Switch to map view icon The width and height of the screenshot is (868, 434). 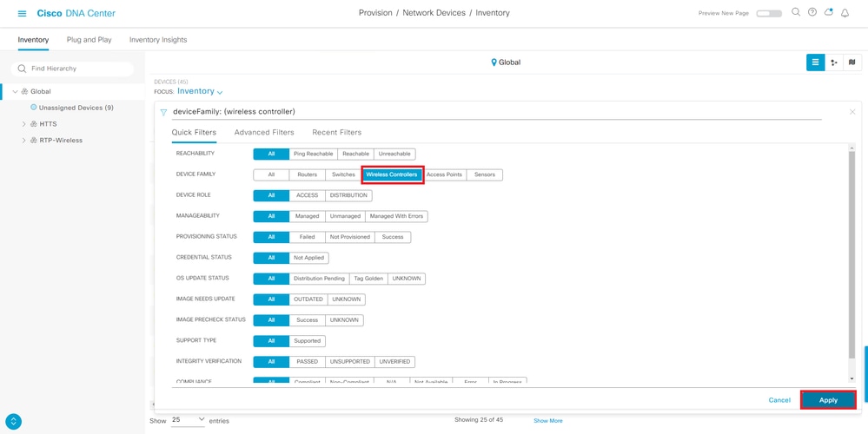pyautogui.click(x=852, y=62)
